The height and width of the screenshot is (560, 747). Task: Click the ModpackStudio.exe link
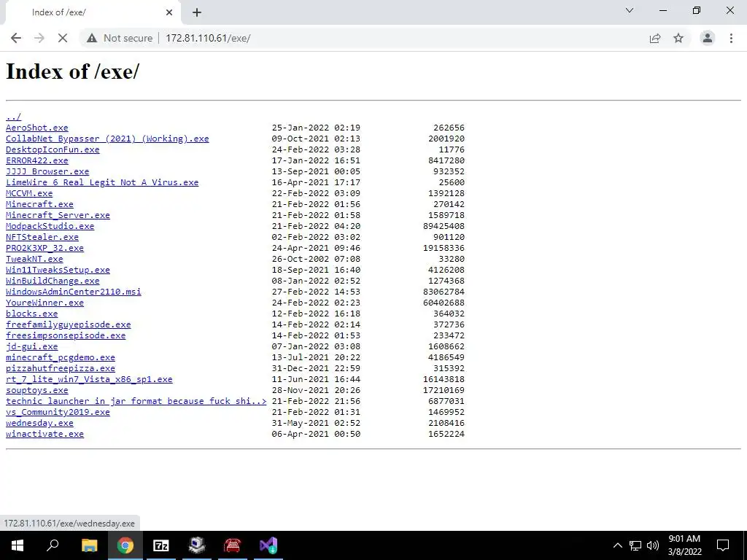[x=50, y=226]
